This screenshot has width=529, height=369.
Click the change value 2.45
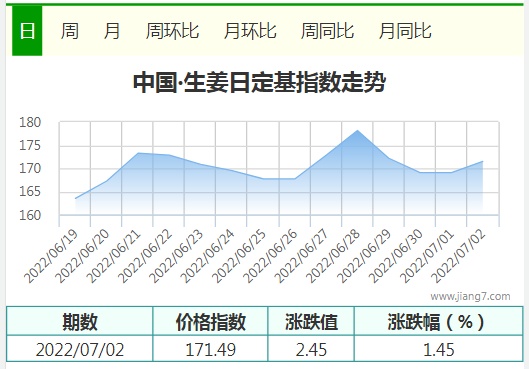point(311,349)
